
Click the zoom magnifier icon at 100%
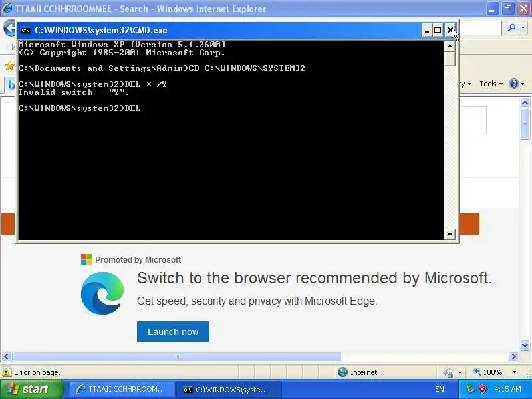click(x=477, y=372)
